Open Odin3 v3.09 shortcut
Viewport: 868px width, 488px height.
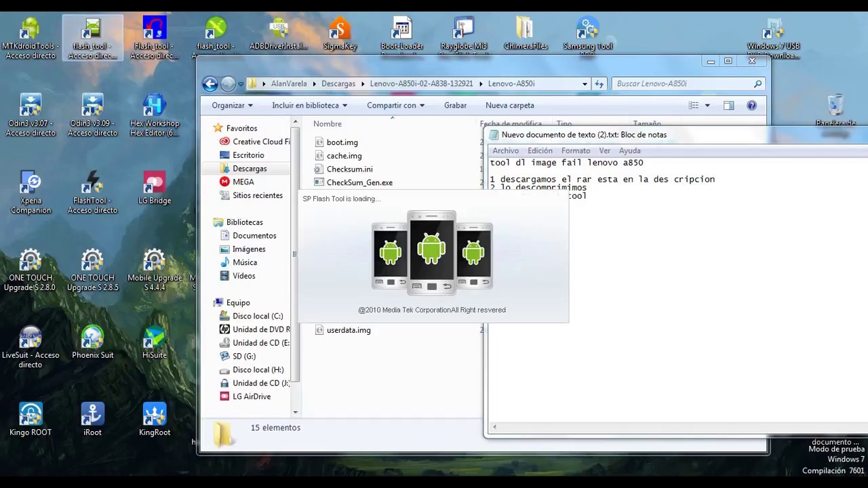(93, 116)
